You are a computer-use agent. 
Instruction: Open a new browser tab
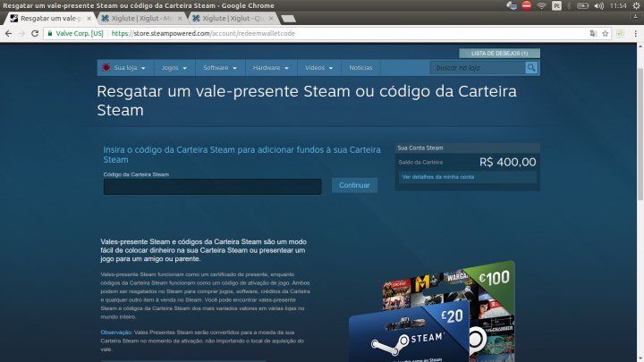288,19
